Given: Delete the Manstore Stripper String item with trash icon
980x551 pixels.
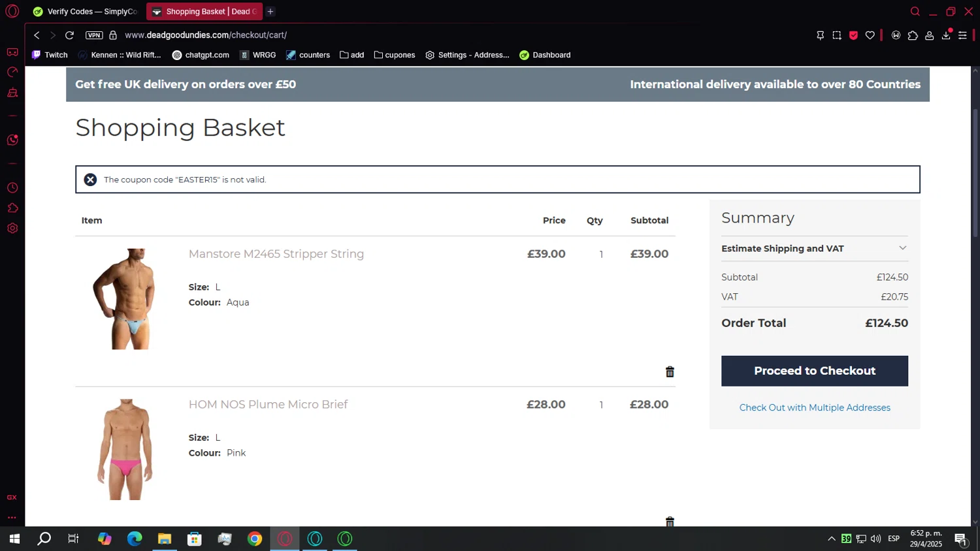Looking at the screenshot, I should pos(670,371).
